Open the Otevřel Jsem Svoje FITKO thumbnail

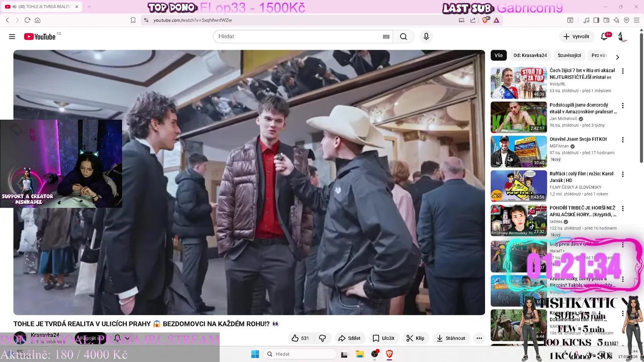[x=519, y=151]
